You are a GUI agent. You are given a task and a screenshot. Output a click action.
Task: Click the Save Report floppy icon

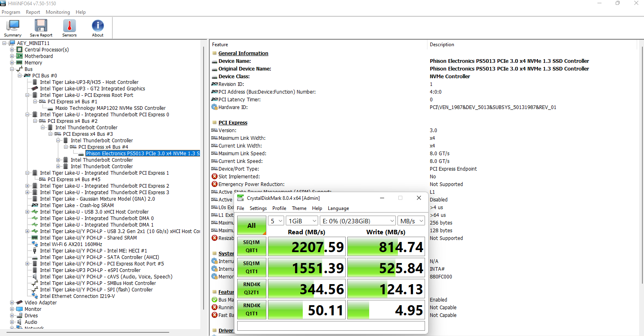click(x=41, y=26)
